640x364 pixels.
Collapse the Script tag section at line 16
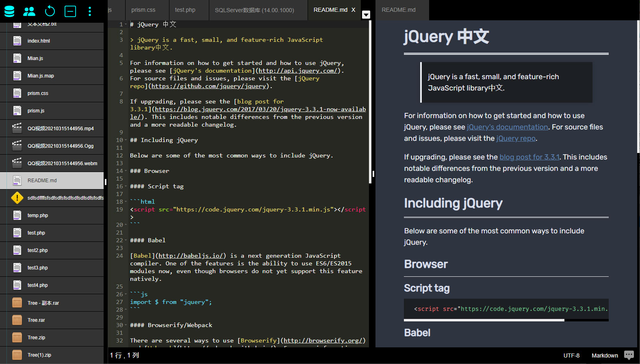pos(126,187)
